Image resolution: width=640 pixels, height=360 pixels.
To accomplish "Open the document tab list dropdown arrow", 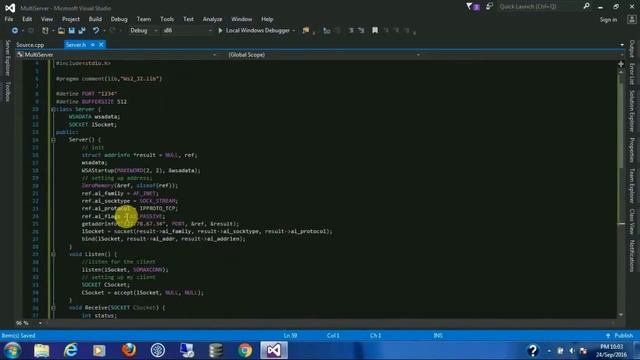I will [622, 45].
